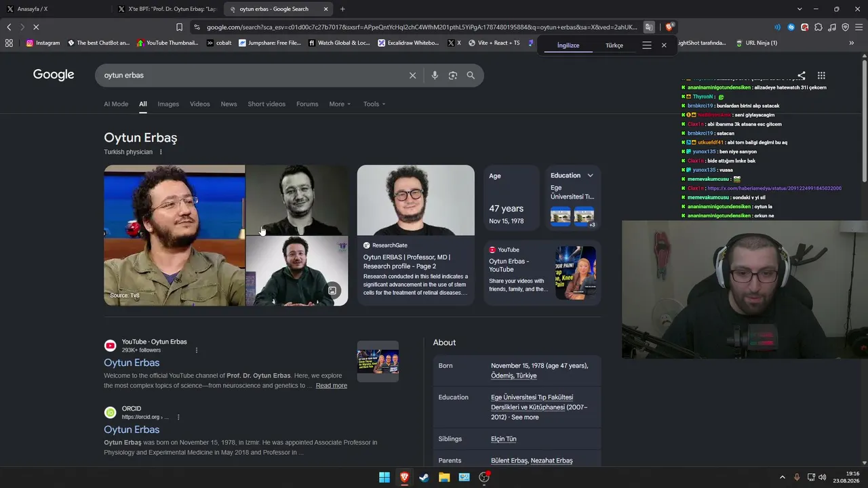Open the URL Ninja bookmark

(x=756, y=43)
